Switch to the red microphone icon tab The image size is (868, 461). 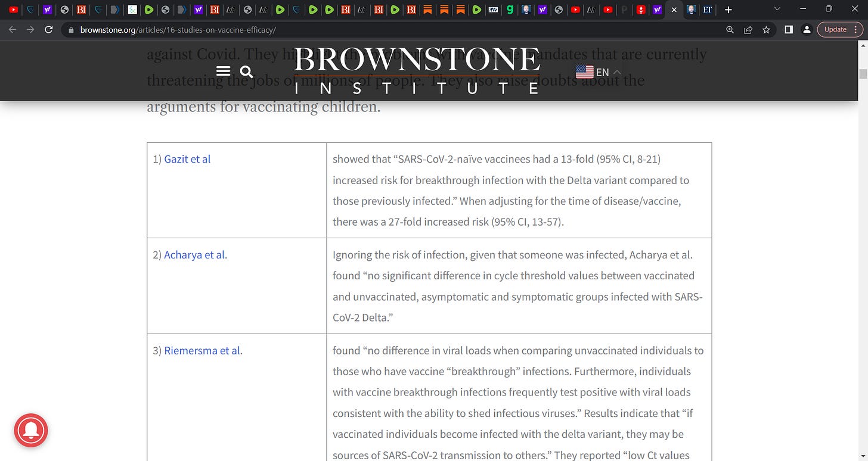click(x=641, y=10)
